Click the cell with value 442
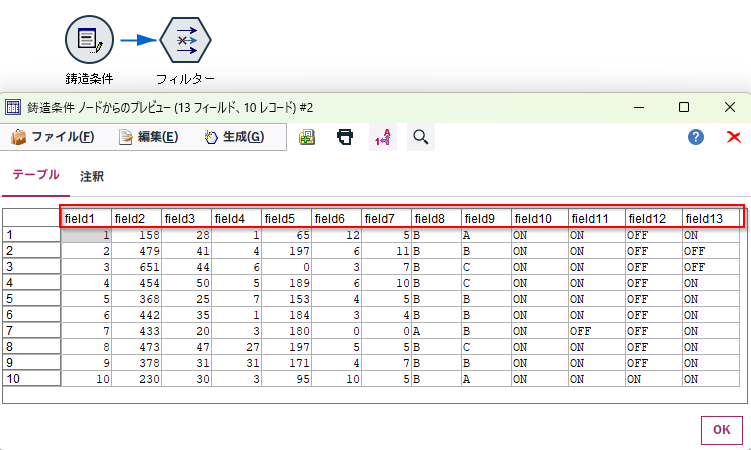The height and width of the screenshot is (450, 751). tap(137, 315)
